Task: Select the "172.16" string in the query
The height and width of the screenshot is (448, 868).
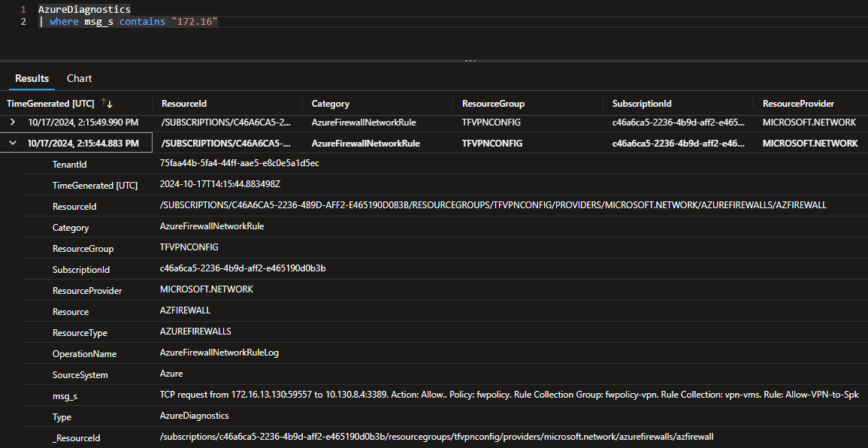Action: coord(195,21)
